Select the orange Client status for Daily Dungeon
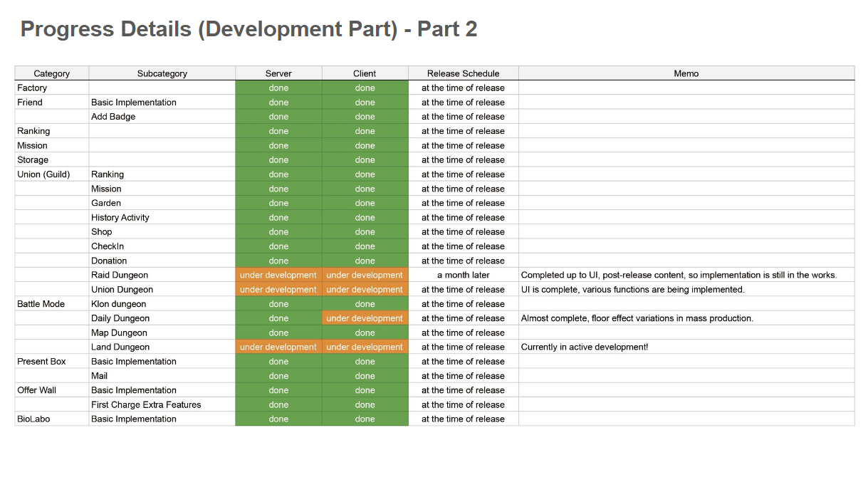This screenshot has height=487, width=868. pyautogui.click(x=365, y=318)
